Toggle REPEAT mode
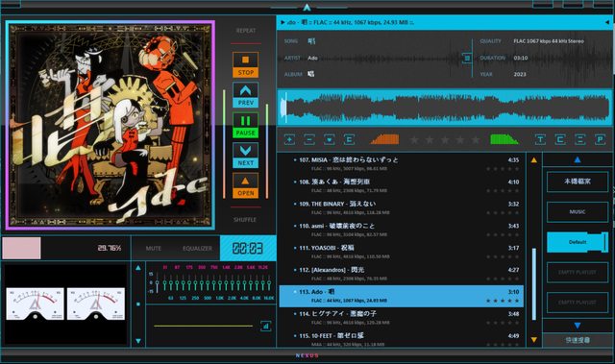The image size is (615, 364). (x=246, y=31)
